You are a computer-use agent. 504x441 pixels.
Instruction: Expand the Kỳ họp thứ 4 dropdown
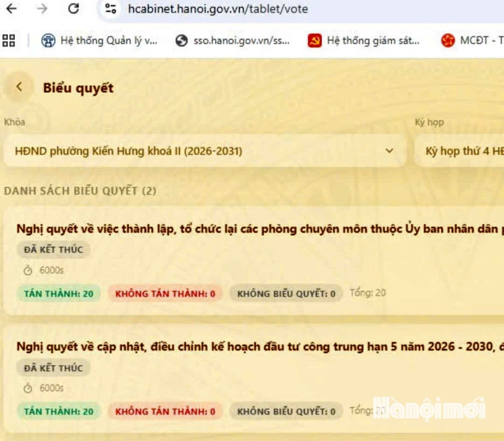click(x=460, y=151)
